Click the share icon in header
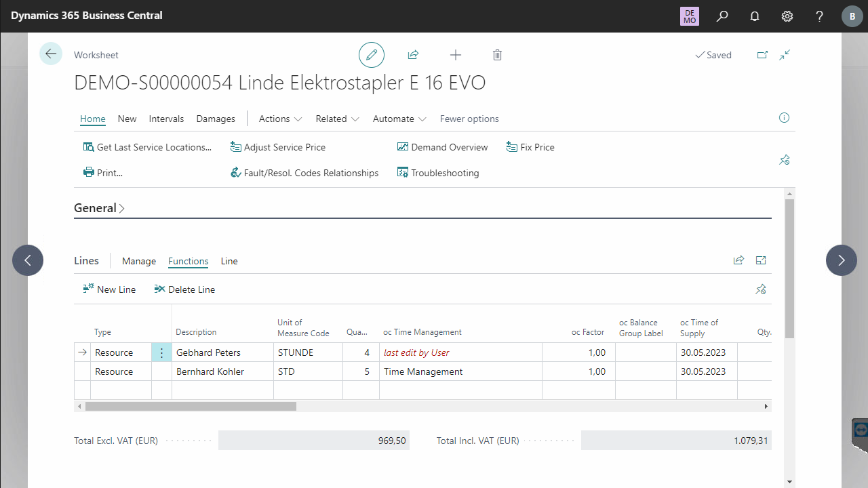This screenshot has height=488, width=868. (x=413, y=55)
